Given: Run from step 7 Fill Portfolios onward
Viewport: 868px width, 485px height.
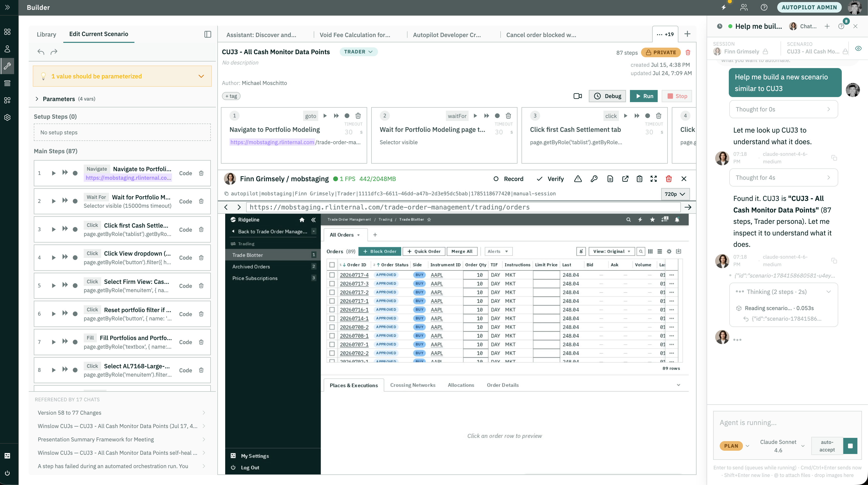Looking at the screenshot, I should (65, 342).
